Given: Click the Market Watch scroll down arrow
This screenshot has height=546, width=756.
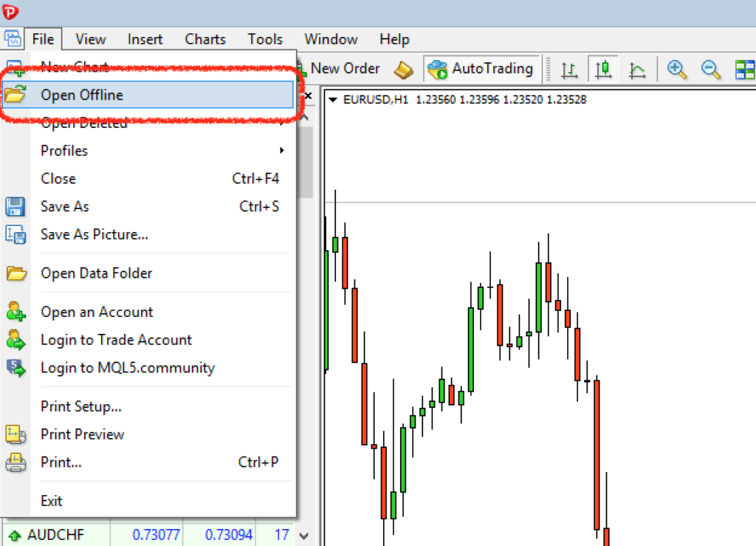Looking at the screenshot, I should (303, 536).
